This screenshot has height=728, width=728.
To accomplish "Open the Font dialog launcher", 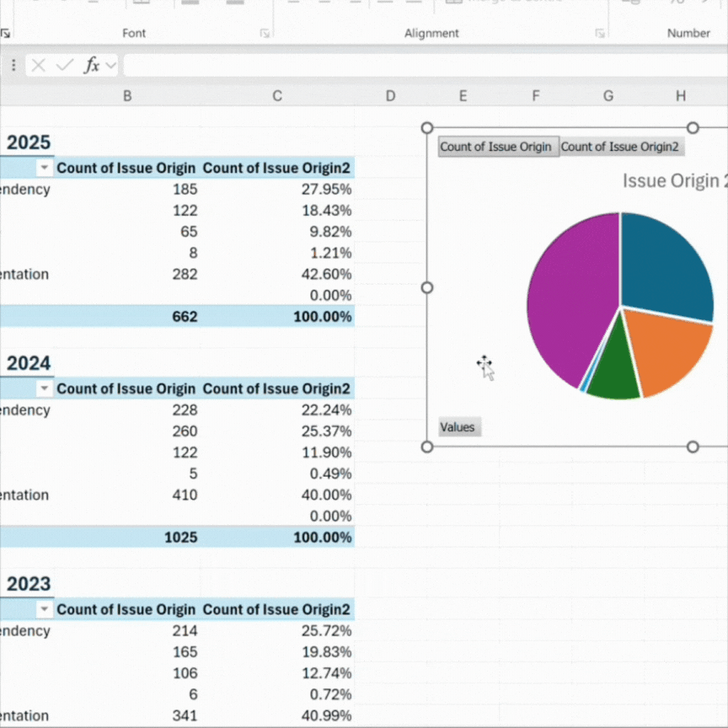I will point(265,34).
